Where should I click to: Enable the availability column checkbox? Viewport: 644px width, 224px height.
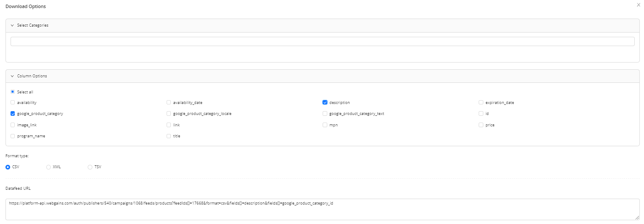(13, 103)
